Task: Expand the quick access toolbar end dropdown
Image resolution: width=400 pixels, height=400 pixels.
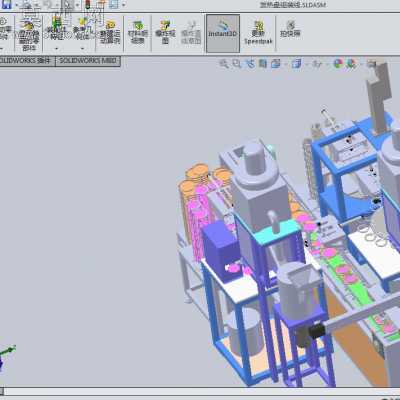Action: pyautogui.click(x=124, y=5)
